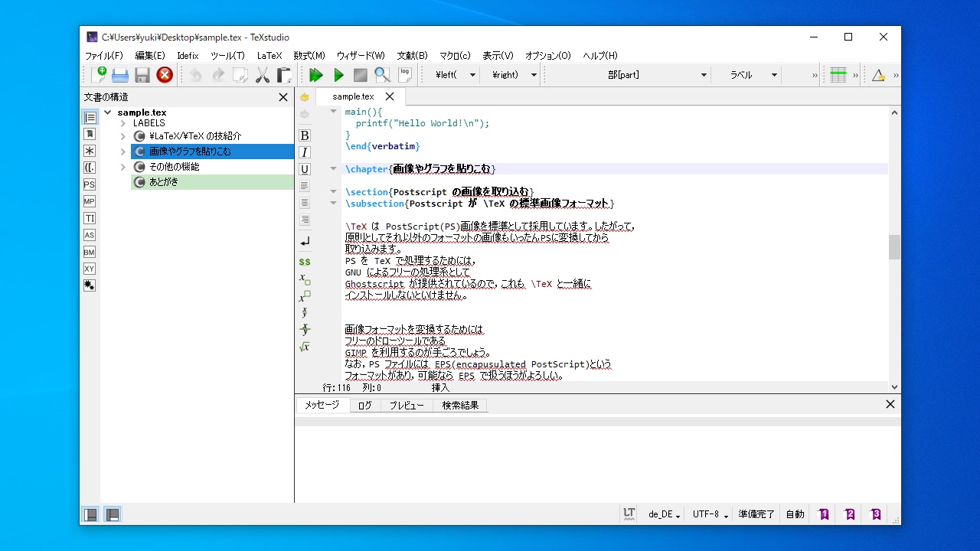The height and width of the screenshot is (551, 980).
Task: Run Build & View with the double green arrow
Action: pyautogui.click(x=316, y=75)
